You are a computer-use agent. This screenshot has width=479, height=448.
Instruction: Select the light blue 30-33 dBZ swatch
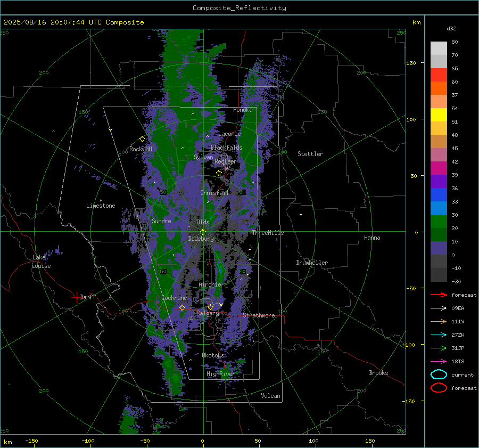pos(439,208)
